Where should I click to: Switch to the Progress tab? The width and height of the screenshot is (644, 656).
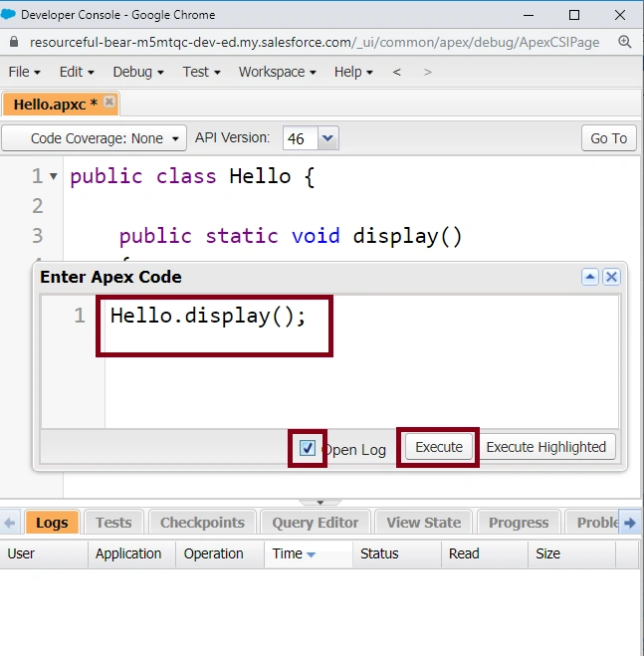pos(519,523)
